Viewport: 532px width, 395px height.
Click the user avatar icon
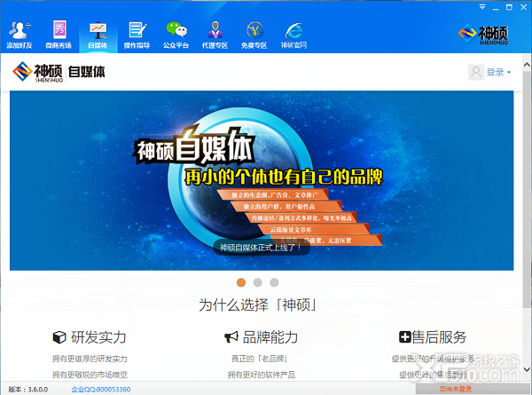tap(476, 73)
